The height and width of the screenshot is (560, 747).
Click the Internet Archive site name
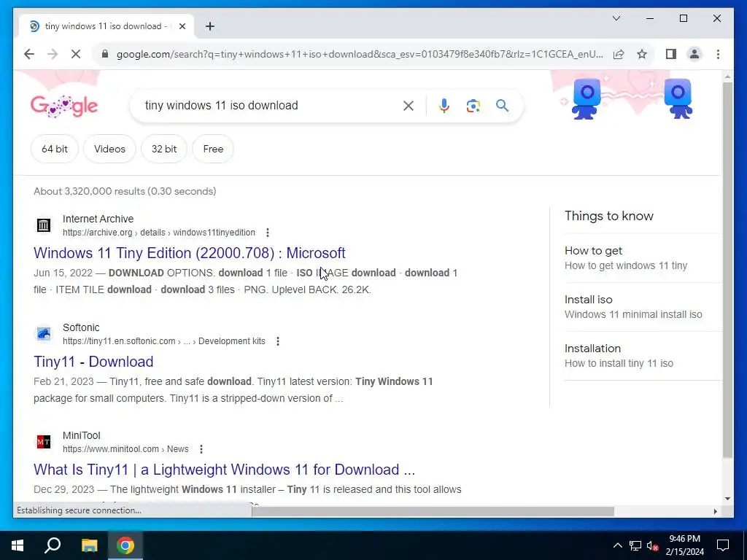[98, 219]
